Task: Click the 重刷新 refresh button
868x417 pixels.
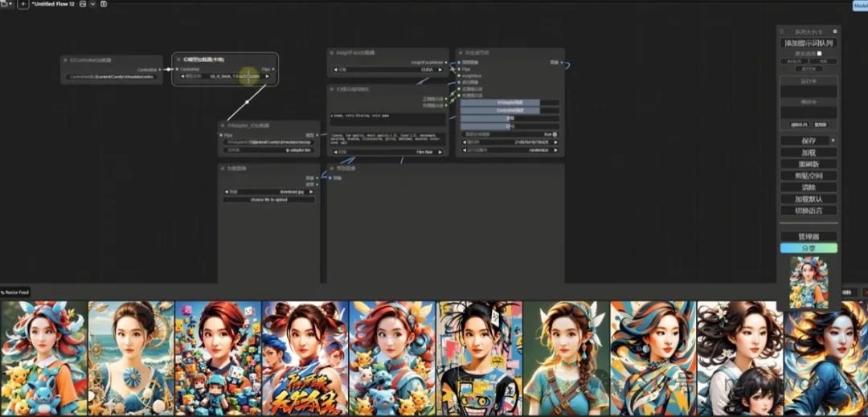Action: coord(809,164)
